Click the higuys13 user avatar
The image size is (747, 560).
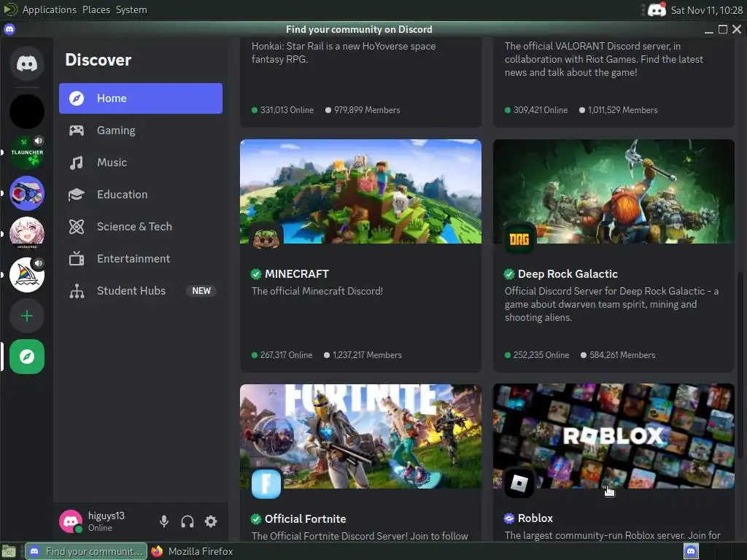coord(71,521)
